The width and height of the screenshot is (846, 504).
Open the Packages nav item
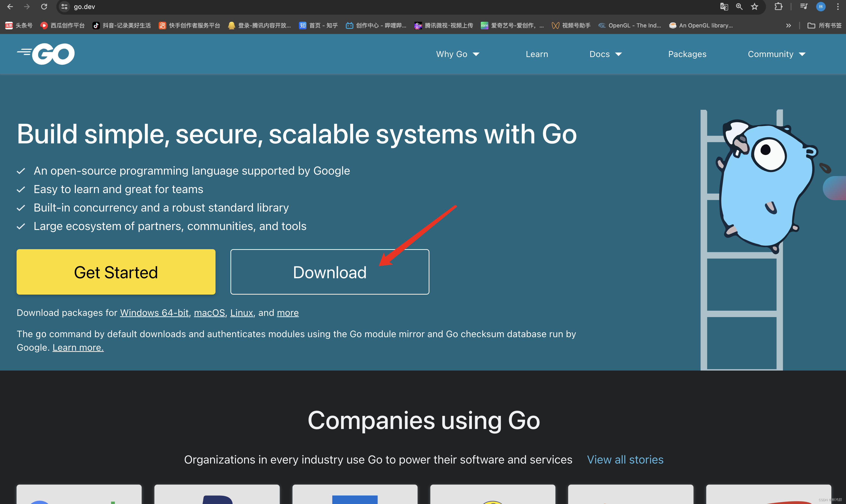click(687, 54)
